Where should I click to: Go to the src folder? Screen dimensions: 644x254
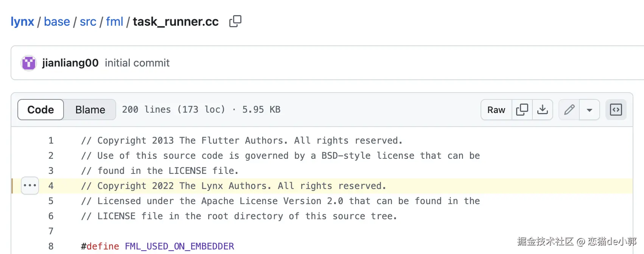pos(88,22)
